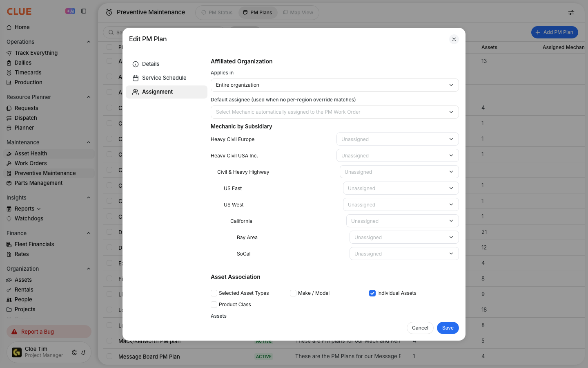Collapse the Operations sidebar section
The height and width of the screenshot is (368, 588).
(89, 42)
